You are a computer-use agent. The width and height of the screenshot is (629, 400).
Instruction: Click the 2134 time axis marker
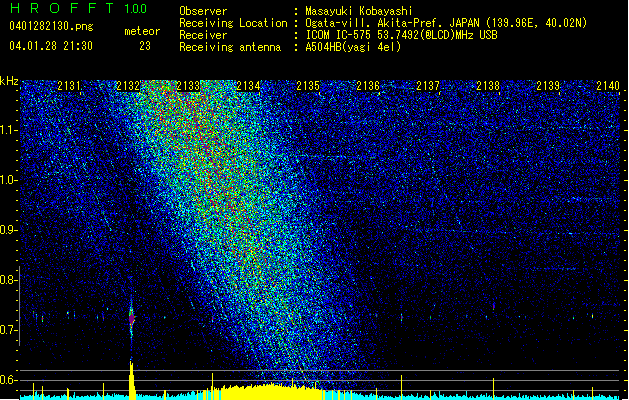tap(248, 85)
